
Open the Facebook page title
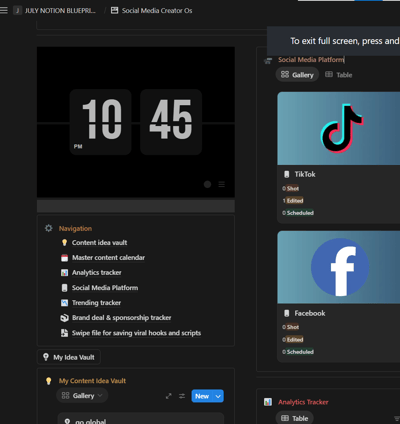310,313
